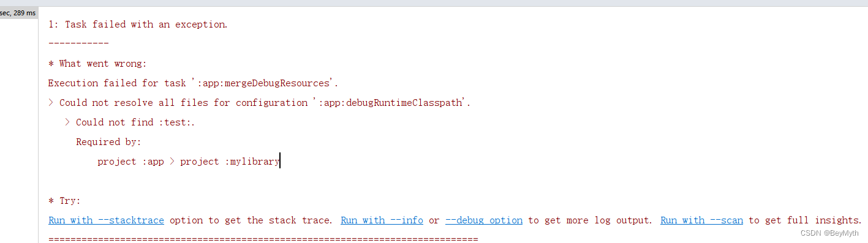This screenshot has height=243, width=868.
Task: Click the 'project :app > project :mylibrary' line
Action: [x=189, y=162]
